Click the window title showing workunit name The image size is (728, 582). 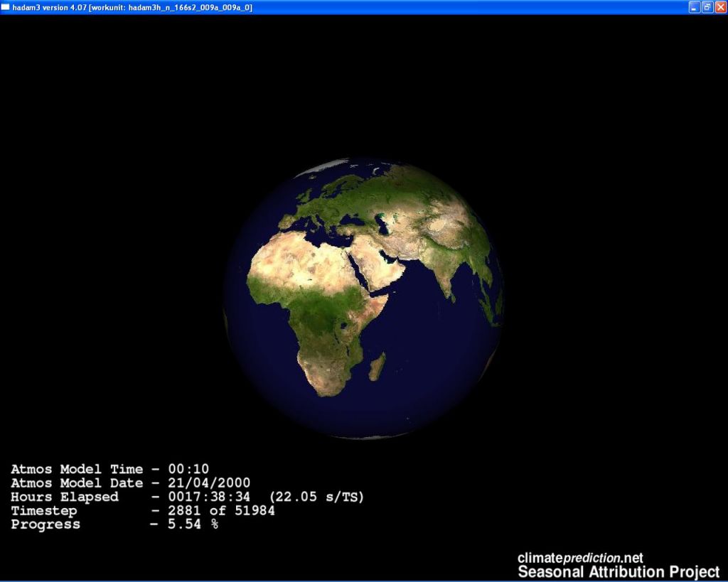coord(132,7)
